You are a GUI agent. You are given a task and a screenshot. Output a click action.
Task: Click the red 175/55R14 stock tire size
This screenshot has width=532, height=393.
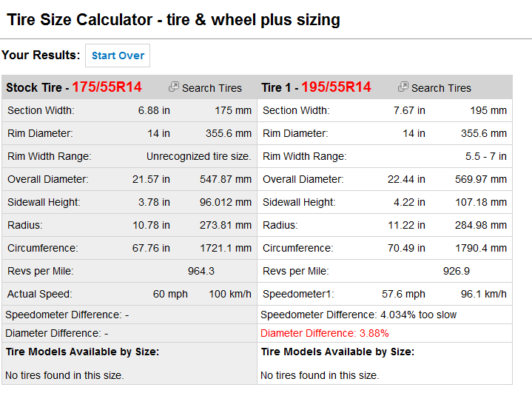pyautogui.click(x=107, y=87)
